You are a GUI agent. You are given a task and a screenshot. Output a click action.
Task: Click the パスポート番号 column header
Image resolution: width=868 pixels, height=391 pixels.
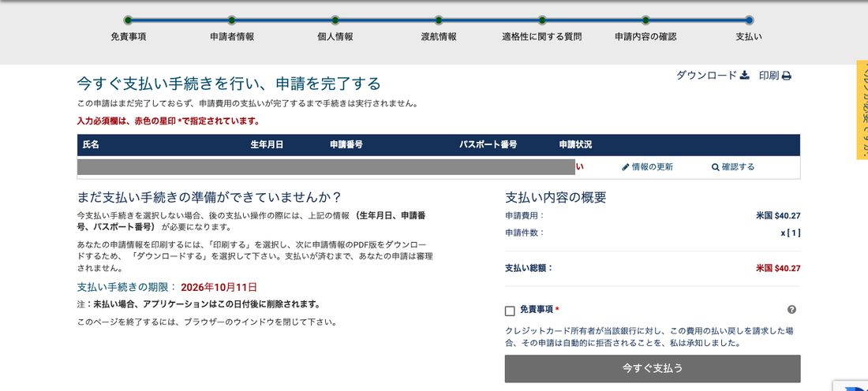click(488, 145)
